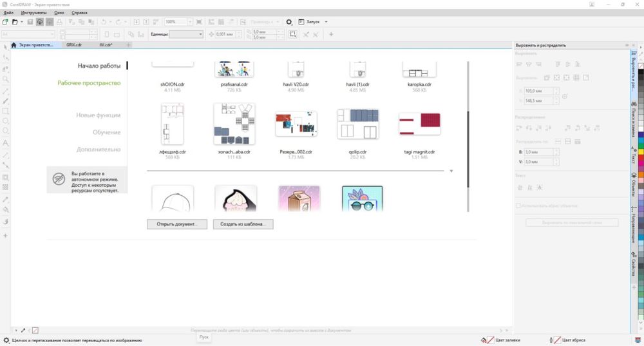Click the new document tab plus
This screenshot has width=644, height=346.
tap(129, 45)
